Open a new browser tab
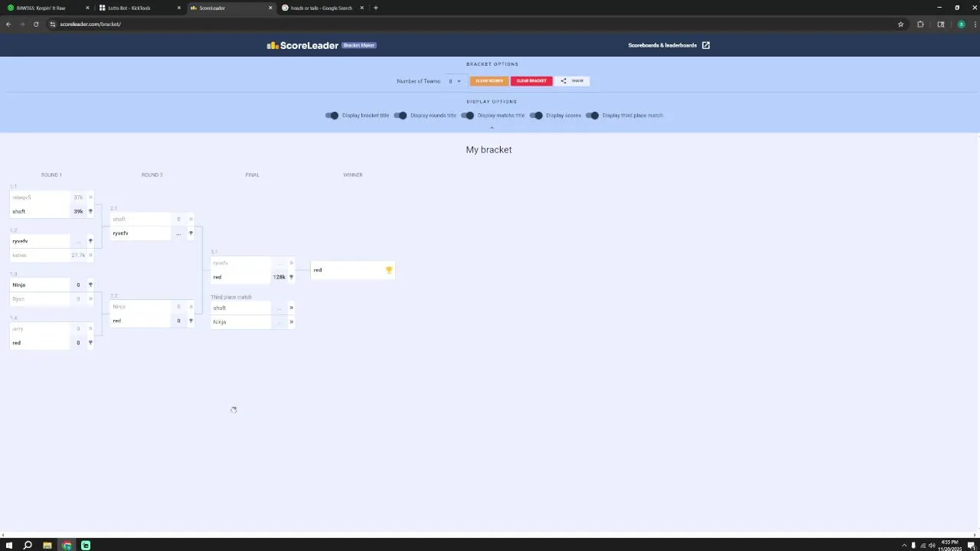The height and width of the screenshot is (551, 980). 376,8
